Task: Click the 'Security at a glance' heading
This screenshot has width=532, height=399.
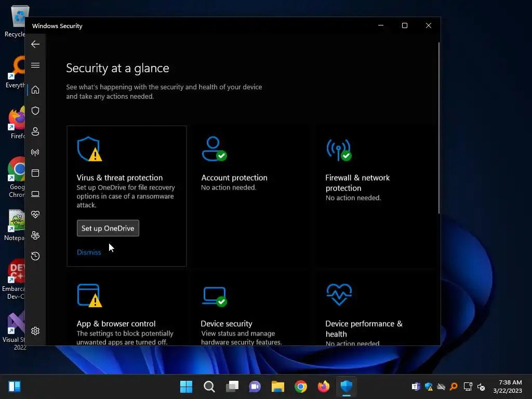Action: [x=117, y=68]
